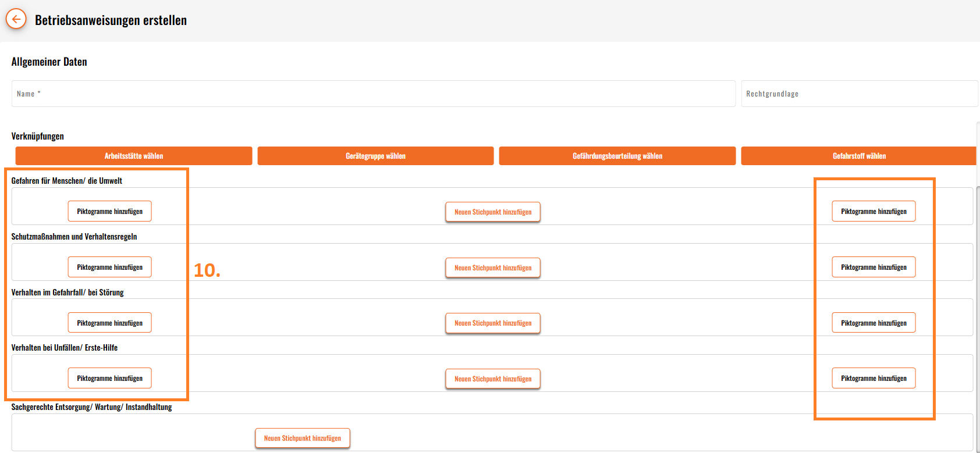Image resolution: width=980 pixels, height=453 pixels.
Task: Add right pictograms for Gefahren für Menschen
Action: coord(874,211)
